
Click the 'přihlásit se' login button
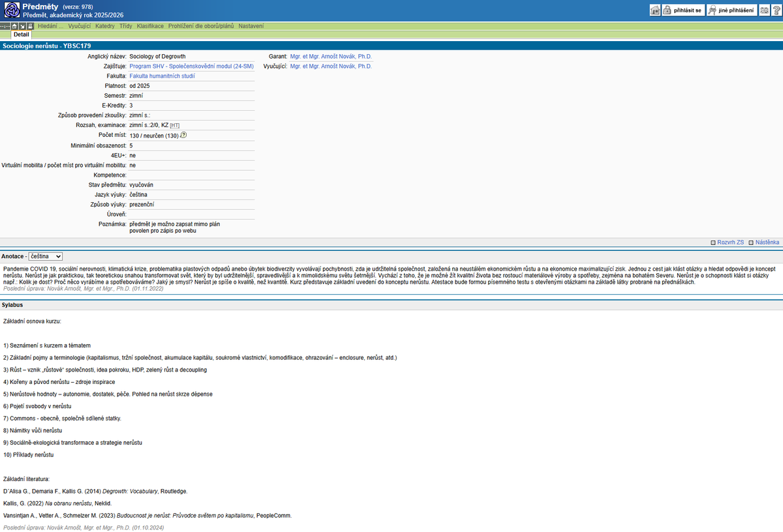[683, 10]
